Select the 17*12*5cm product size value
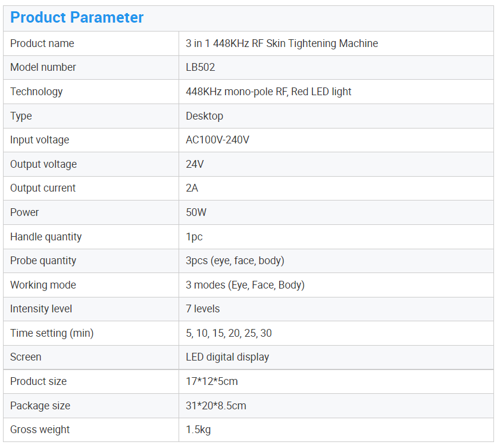 (x=211, y=381)
